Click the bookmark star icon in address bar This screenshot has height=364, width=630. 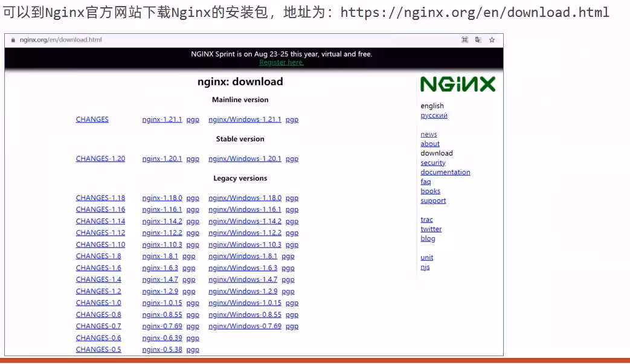tap(492, 40)
